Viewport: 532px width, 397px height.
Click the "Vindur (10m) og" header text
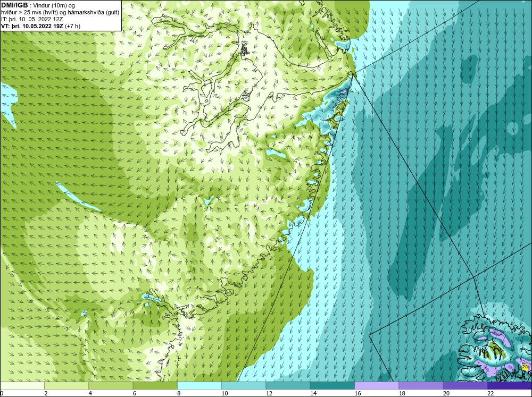(x=54, y=6)
